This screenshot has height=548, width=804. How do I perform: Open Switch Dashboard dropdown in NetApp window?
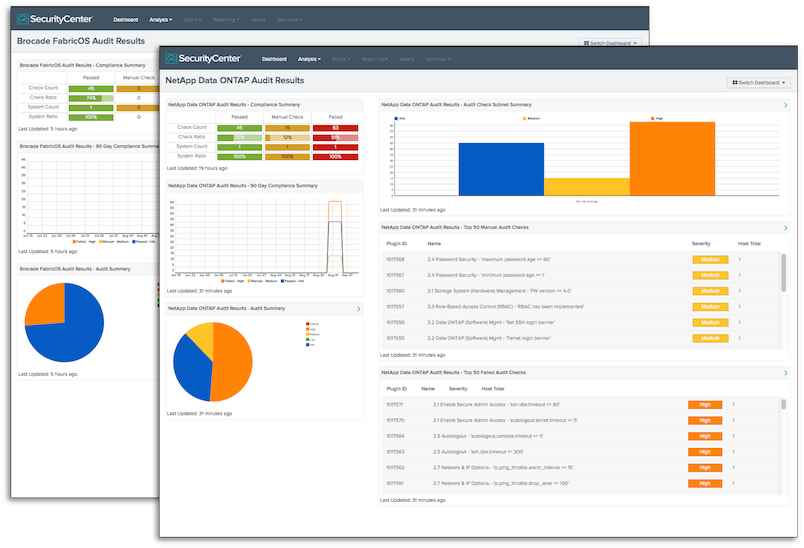758,83
